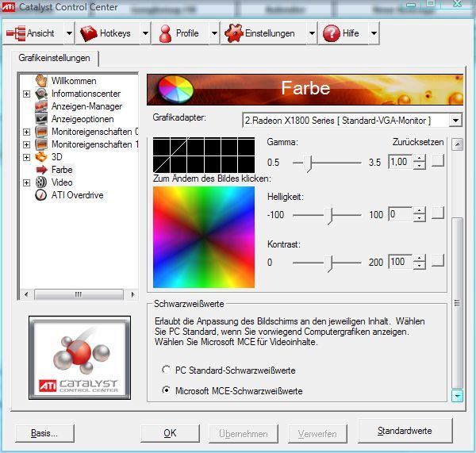Click the settings panel scroll-down arrow
476x453 pixels.
[457, 396]
